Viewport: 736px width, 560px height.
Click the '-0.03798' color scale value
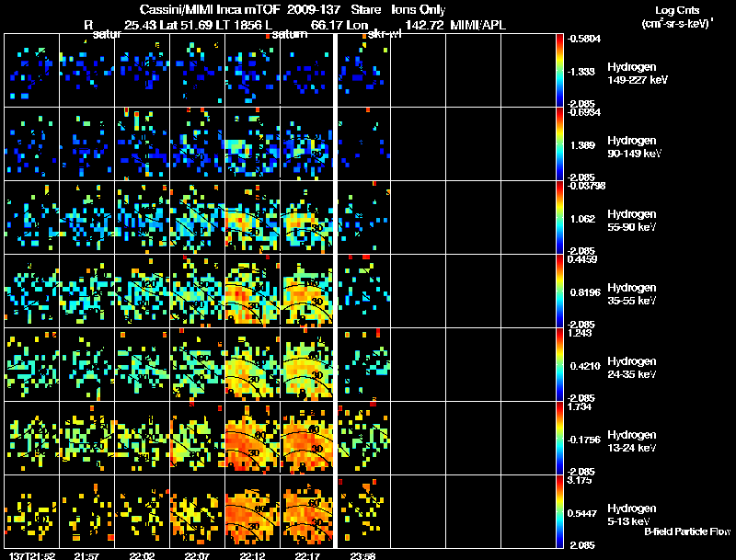tap(586, 186)
